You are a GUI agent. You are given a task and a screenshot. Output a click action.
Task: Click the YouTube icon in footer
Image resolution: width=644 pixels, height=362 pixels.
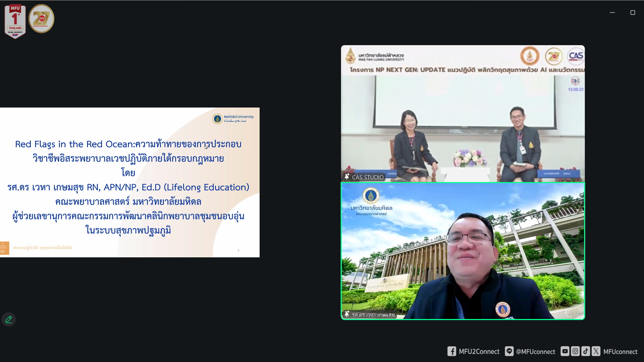click(x=565, y=351)
